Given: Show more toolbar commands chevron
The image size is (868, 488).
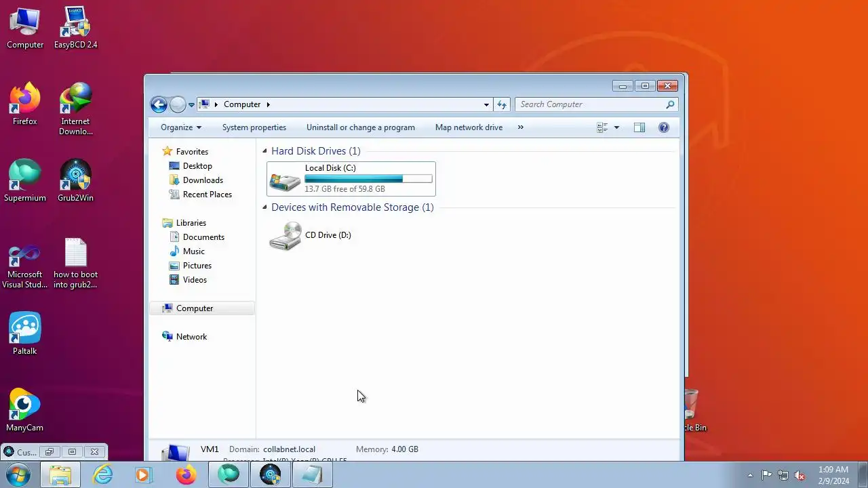Looking at the screenshot, I should [520, 127].
